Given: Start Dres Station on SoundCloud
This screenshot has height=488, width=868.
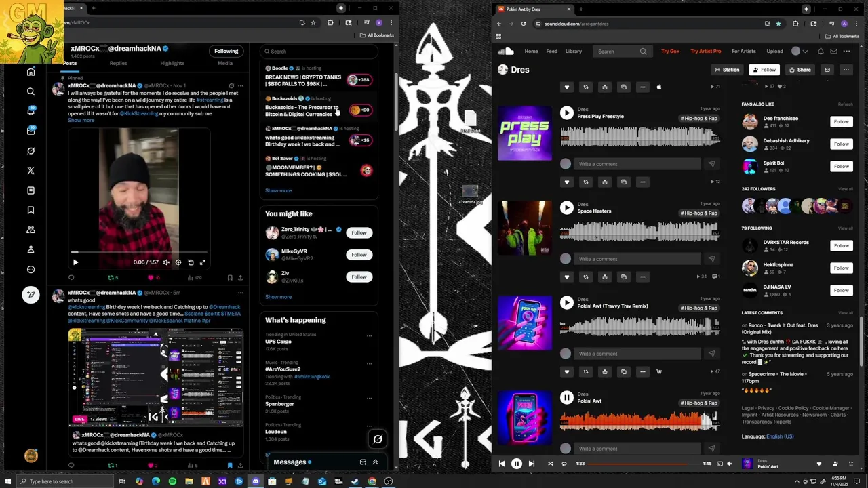Looking at the screenshot, I should pyautogui.click(x=726, y=70).
